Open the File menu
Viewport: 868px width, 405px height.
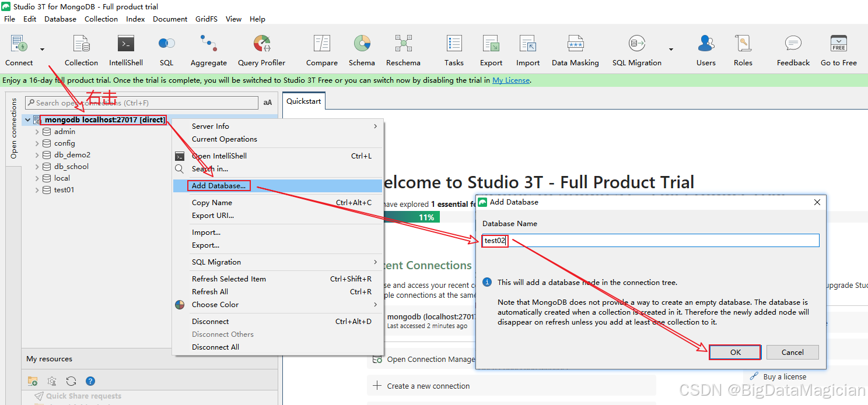tap(9, 19)
